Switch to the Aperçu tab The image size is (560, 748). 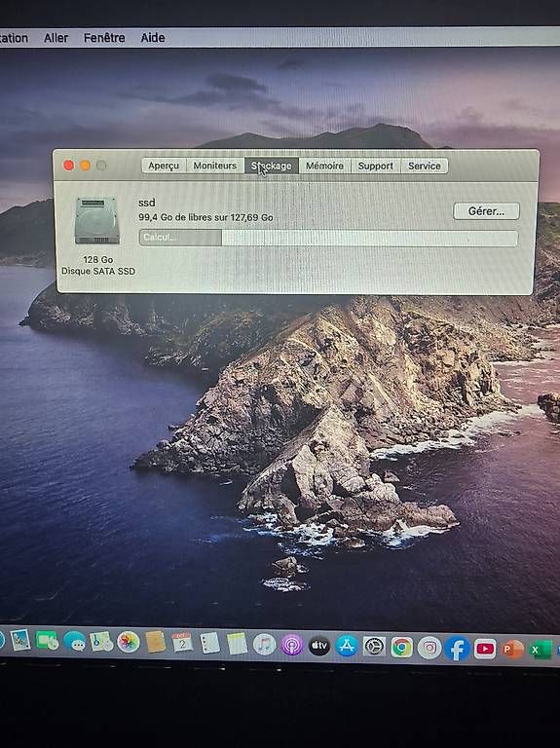pyautogui.click(x=164, y=166)
